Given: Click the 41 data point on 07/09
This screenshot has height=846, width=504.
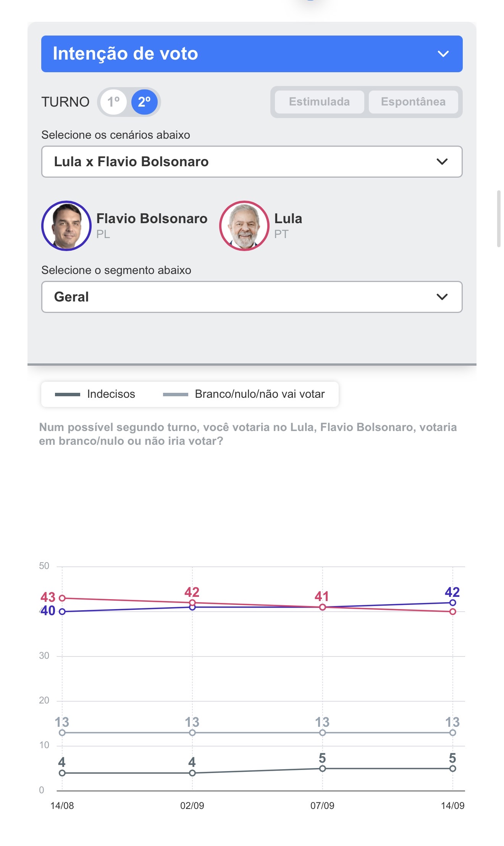Looking at the screenshot, I should pos(323,607).
